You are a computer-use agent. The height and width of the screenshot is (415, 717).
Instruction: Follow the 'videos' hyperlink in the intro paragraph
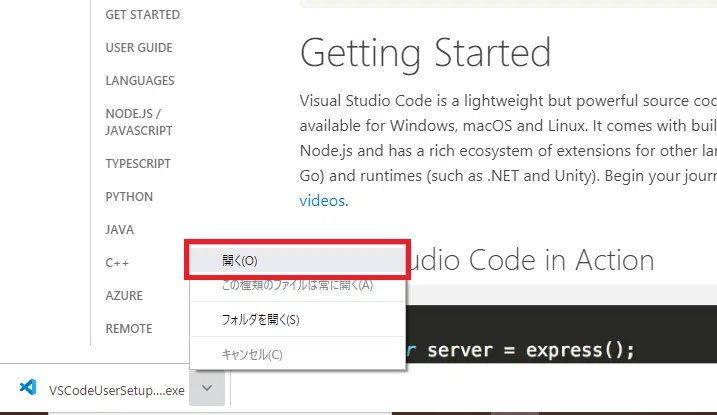(322, 201)
